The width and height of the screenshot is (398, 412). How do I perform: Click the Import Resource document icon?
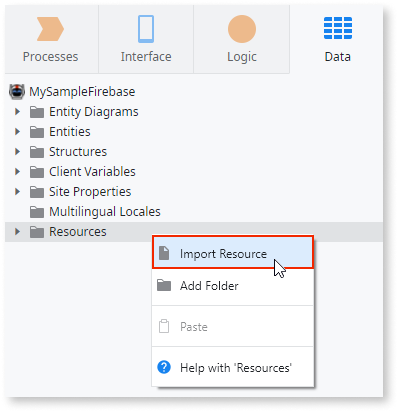coord(164,253)
